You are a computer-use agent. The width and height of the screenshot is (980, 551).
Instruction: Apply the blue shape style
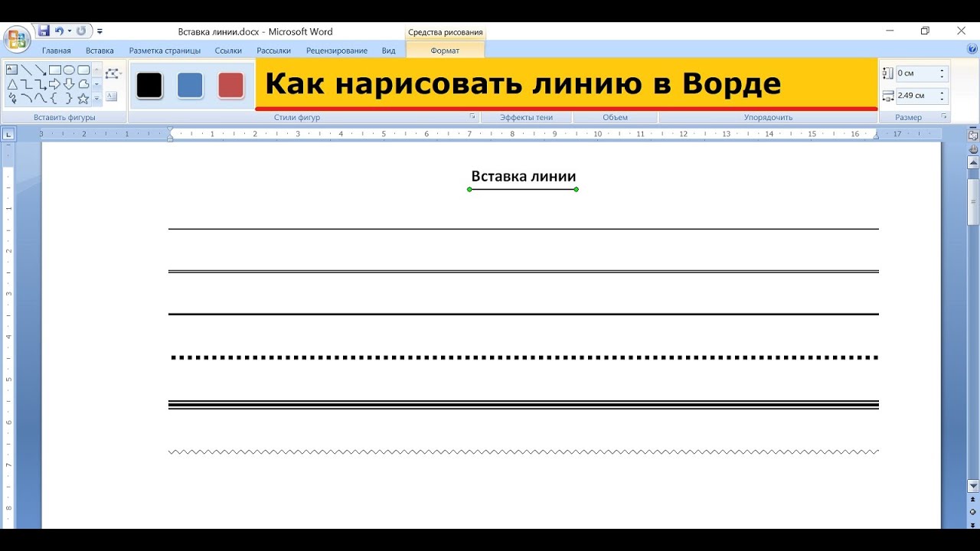190,86
